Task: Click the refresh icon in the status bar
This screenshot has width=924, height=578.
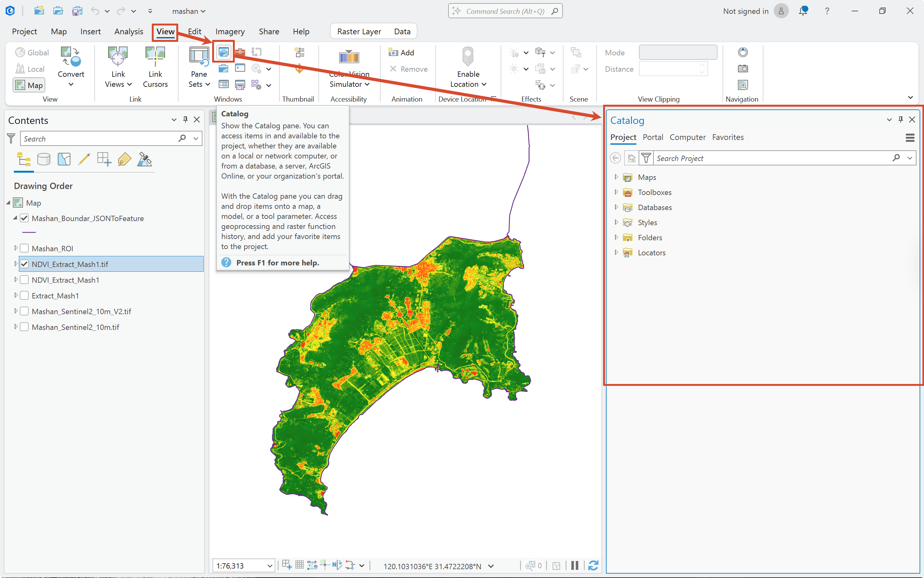Action: (x=593, y=565)
